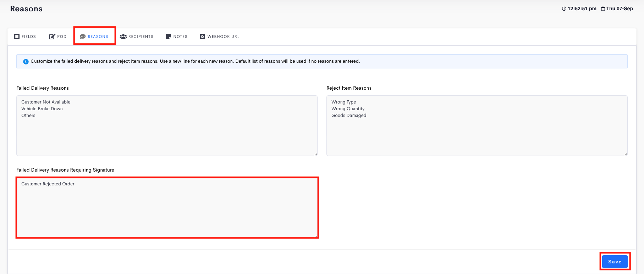The image size is (644, 274).
Task: Click the clock icon beside the time
Action: [x=564, y=9]
